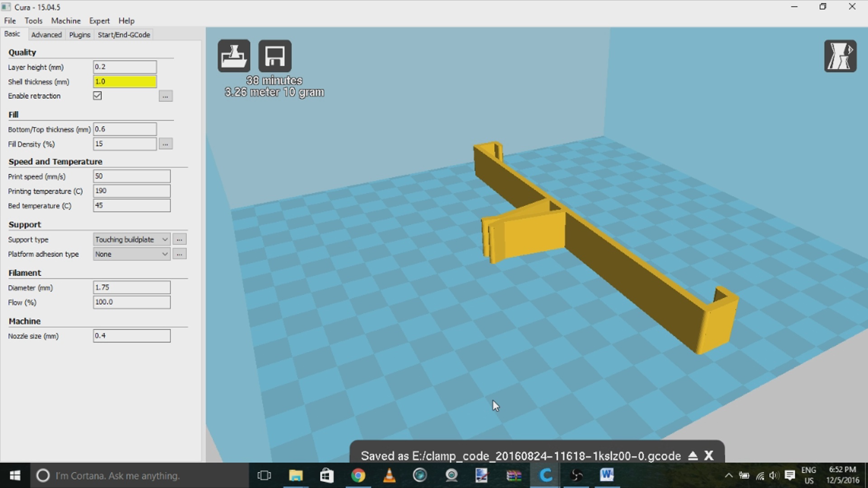This screenshot has height=488, width=868.
Task: Switch to the Start/End-GCode tab
Action: 123,35
